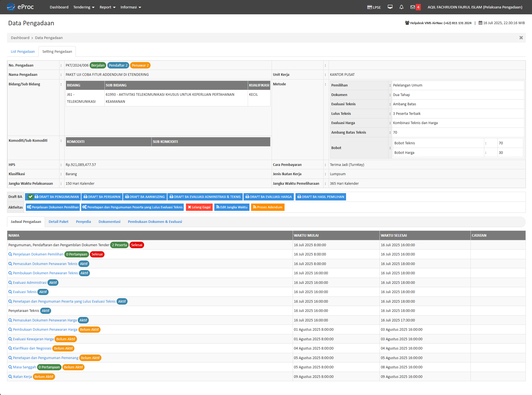Open the Klarifikasi dan Negosiasi link
The height and width of the screenshot is (395, 532).
(32, 348)
